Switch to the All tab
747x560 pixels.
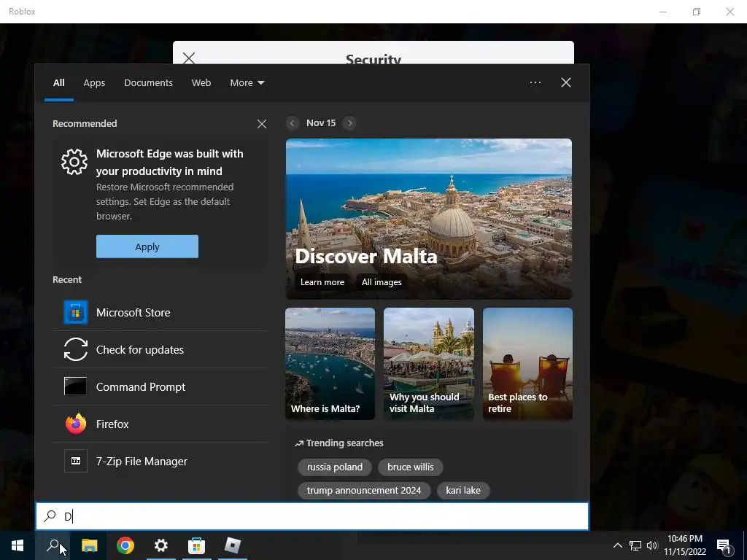point(59,83)
